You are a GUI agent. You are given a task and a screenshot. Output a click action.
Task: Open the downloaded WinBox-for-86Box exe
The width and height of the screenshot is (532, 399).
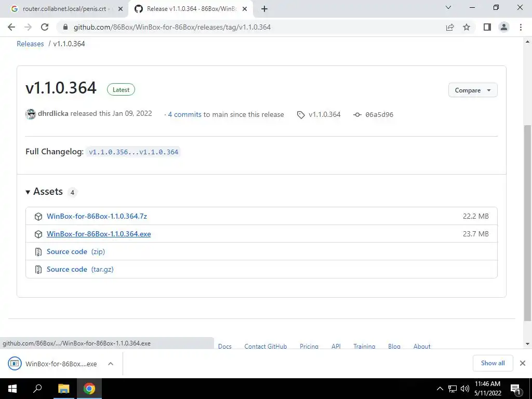click(52, 364)
